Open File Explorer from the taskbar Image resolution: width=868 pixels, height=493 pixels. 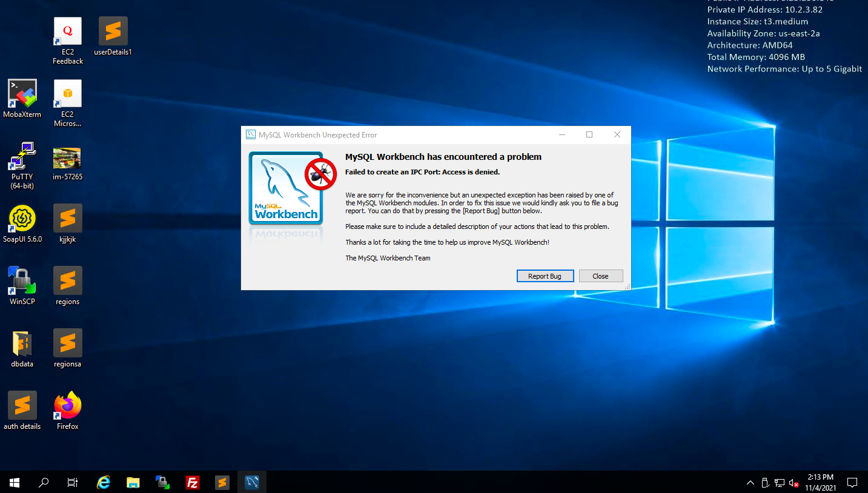[x=133, y=482]
